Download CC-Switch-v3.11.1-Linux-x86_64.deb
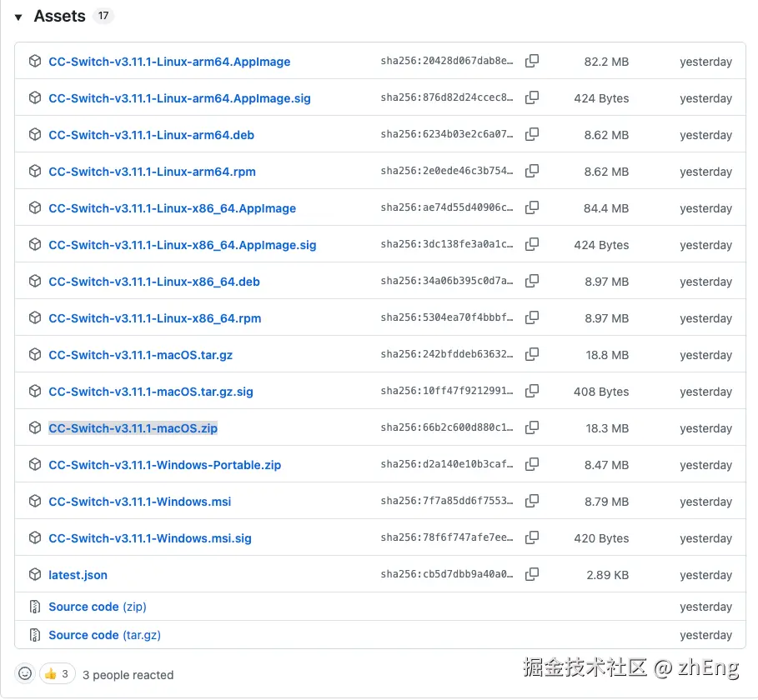Image resolution: width=758 pixels, height=700 pixels. pyautogui.click(x=154, y=282)
